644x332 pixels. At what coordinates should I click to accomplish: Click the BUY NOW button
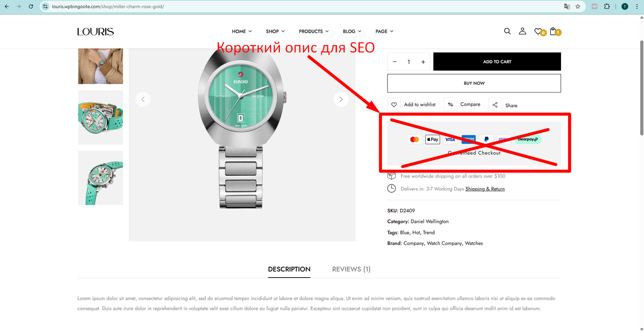474,84
